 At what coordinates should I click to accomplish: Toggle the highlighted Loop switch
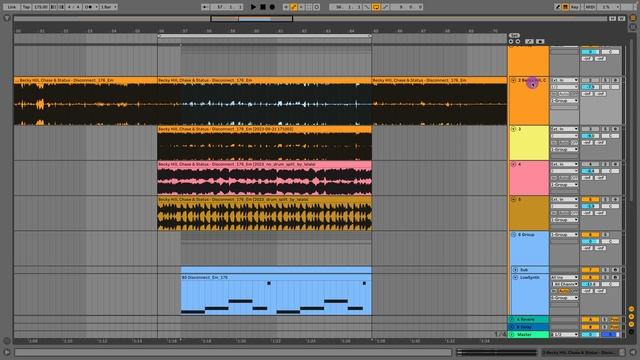tap(376, 7)
